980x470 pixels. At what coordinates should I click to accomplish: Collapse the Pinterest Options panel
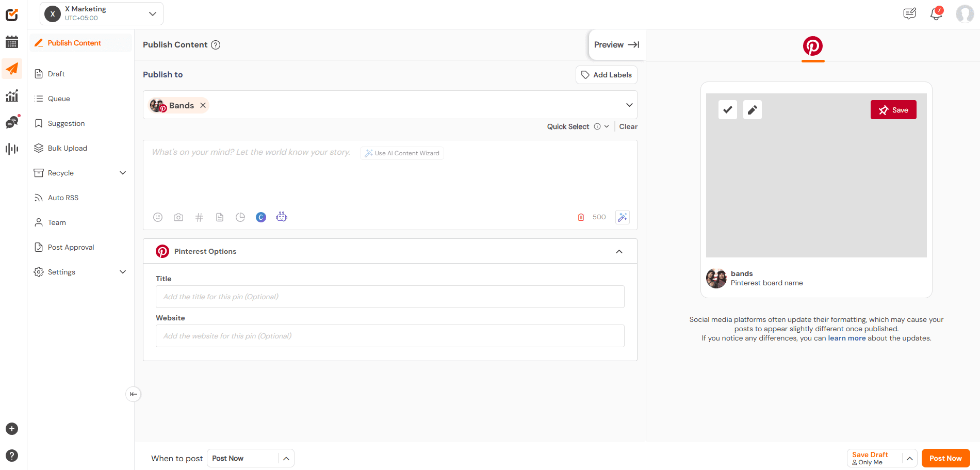(x=619, y=251)
